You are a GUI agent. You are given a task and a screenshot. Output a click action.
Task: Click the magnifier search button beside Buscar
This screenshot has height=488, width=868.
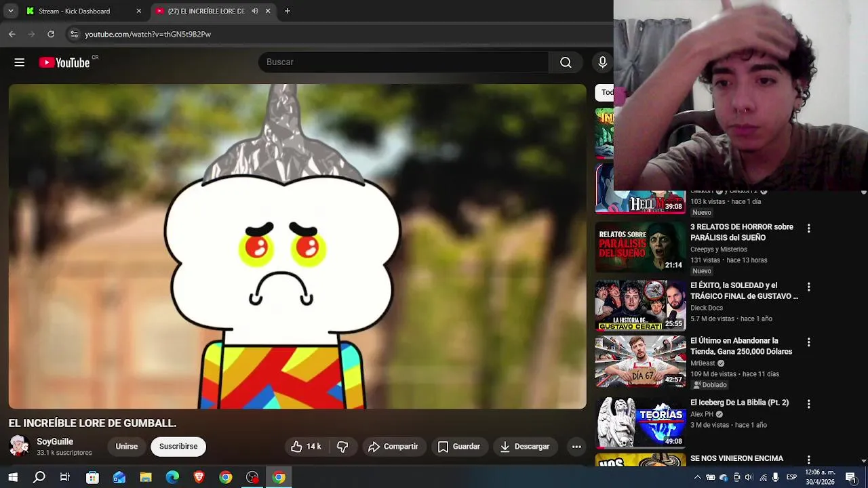566,62
